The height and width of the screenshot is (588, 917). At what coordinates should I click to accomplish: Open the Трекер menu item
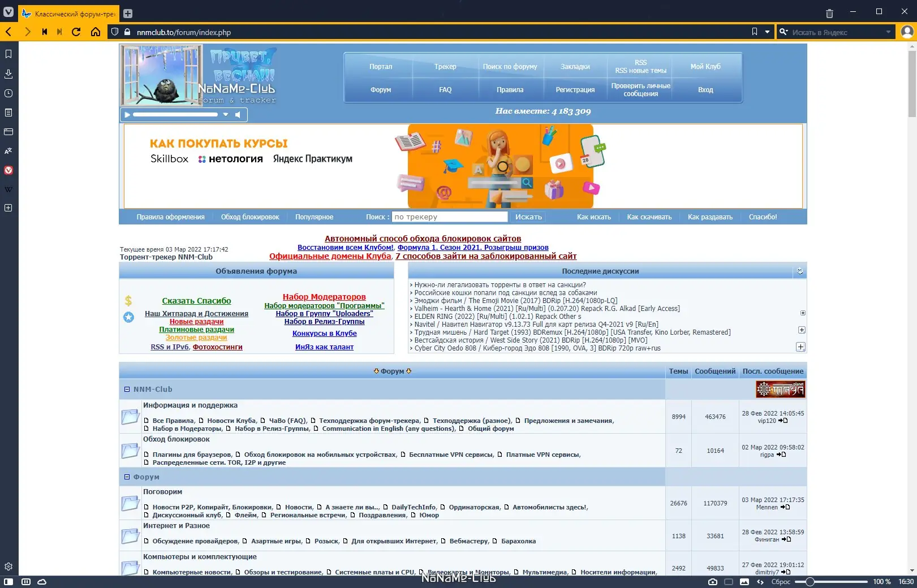pos(445,67)
